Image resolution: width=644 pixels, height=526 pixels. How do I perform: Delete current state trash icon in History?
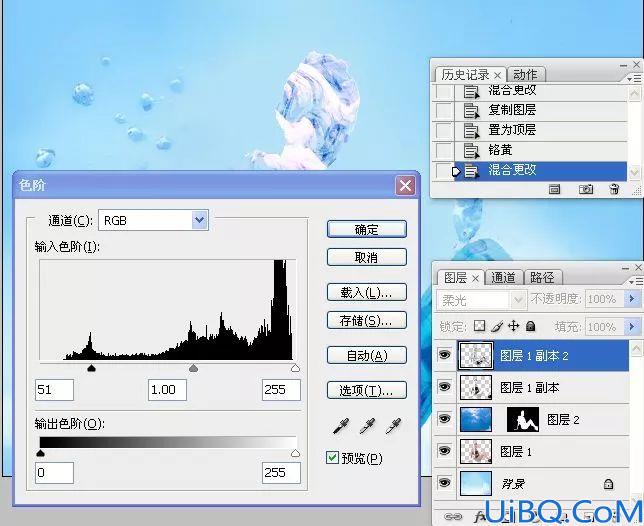[x=614, y=189]
